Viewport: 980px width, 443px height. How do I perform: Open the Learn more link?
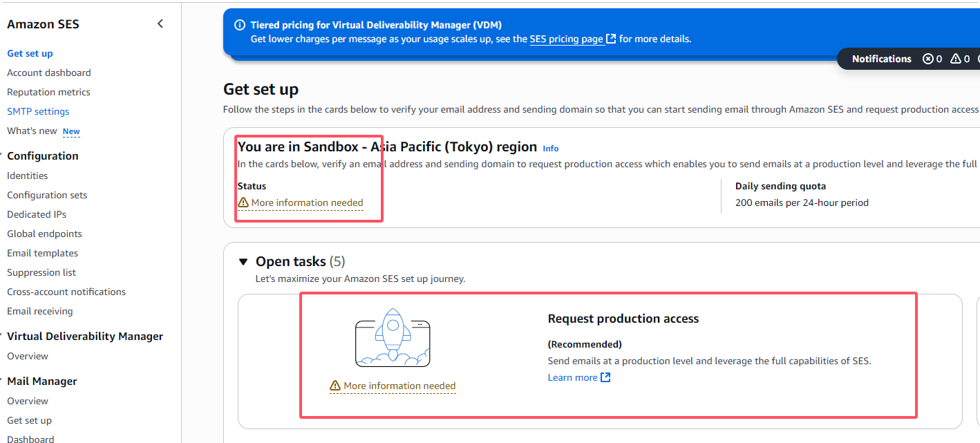pyautogui.click(x=572, y=377)
